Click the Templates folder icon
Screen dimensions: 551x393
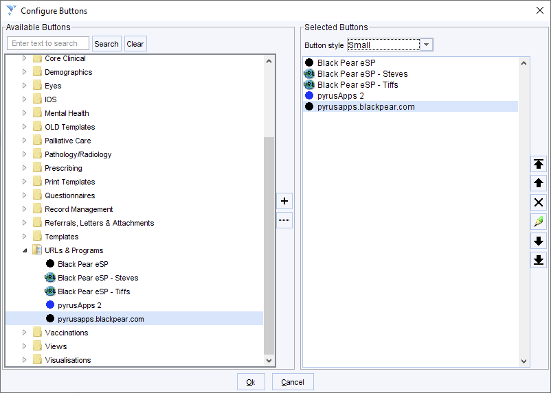[x=37, y=236]
